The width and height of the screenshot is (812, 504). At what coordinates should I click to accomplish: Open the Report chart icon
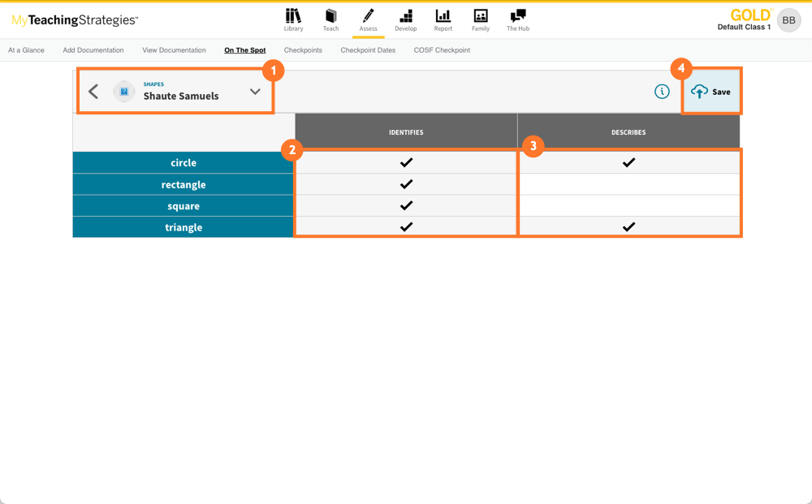(443, 16)
